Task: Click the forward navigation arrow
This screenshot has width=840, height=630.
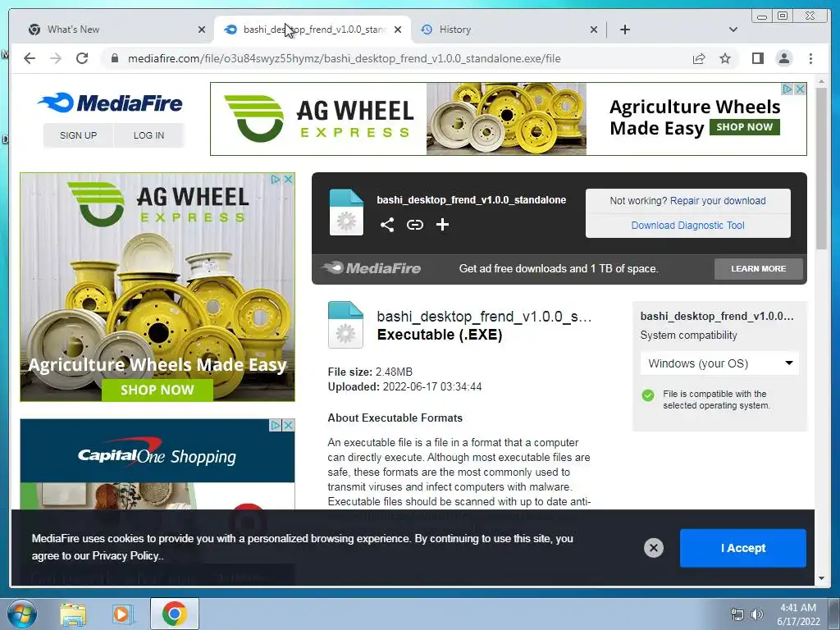Action: click(56, 58)
